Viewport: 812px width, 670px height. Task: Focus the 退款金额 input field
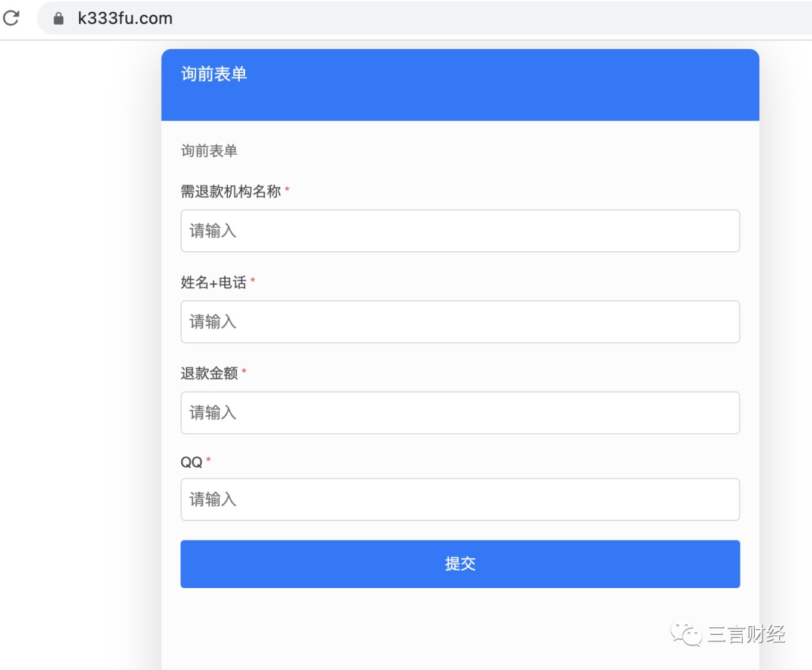[460, 413]
